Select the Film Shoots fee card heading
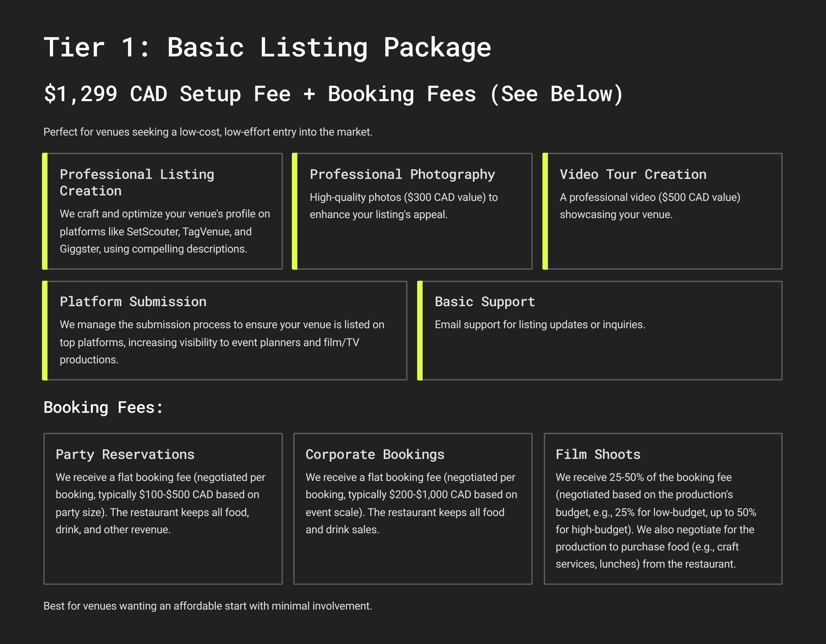The height and width of the screenshot is (644, 826). click(597, 454)
